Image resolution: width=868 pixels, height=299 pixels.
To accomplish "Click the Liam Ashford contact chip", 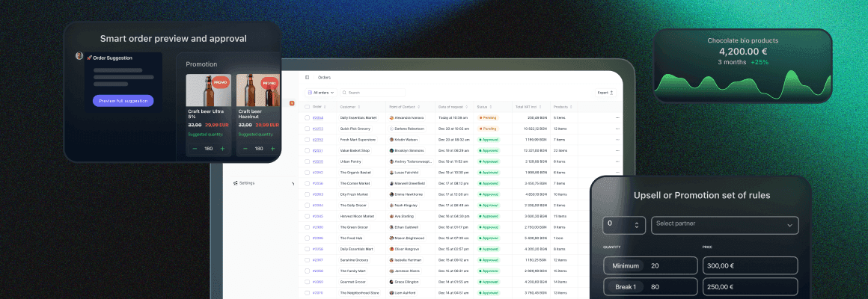I will click(403, 293).
